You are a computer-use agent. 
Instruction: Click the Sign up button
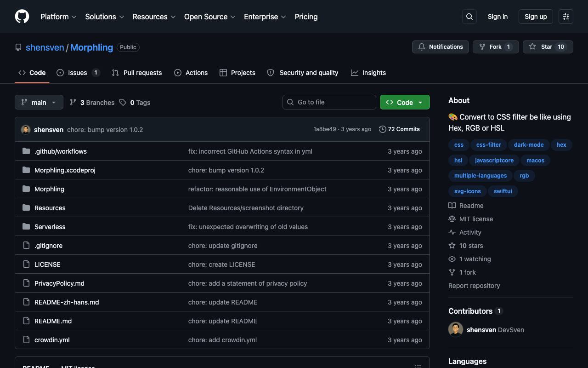(536, 17)
